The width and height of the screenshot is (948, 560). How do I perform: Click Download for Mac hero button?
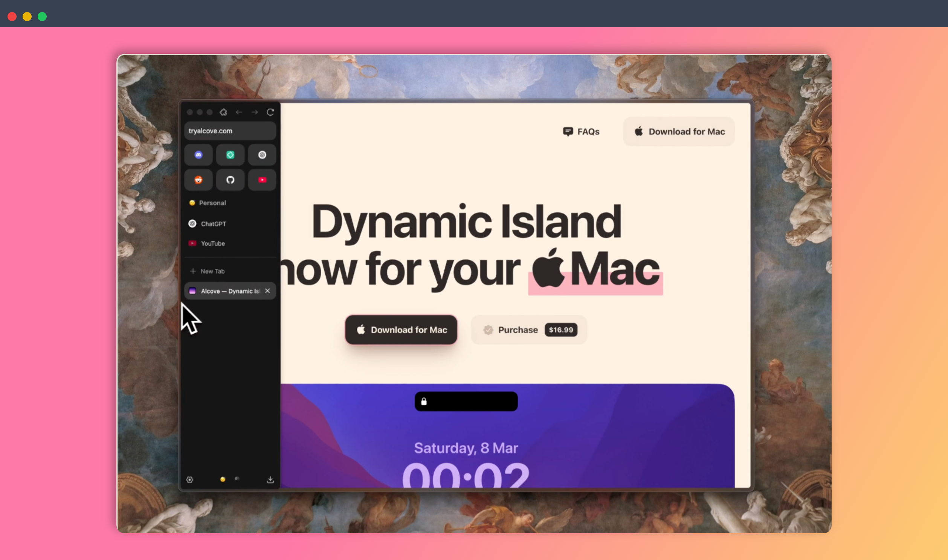click(x=401, y=329)
